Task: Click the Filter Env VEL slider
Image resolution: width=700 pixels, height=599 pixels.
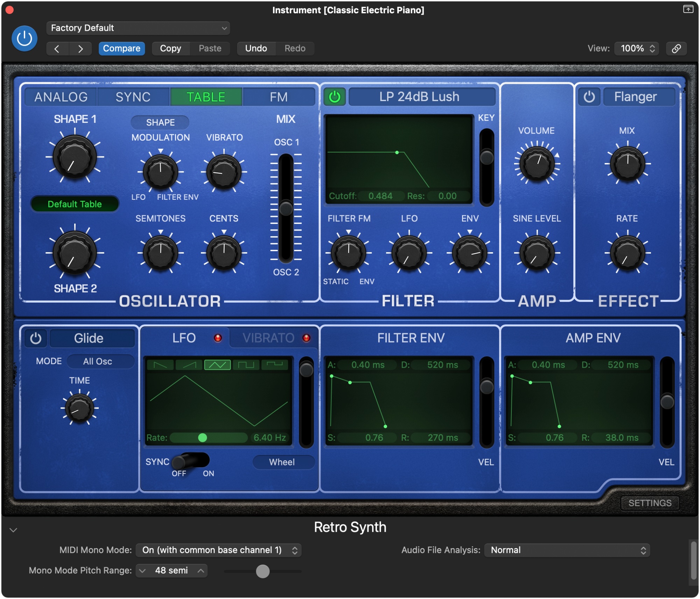Action: [486, 402]
